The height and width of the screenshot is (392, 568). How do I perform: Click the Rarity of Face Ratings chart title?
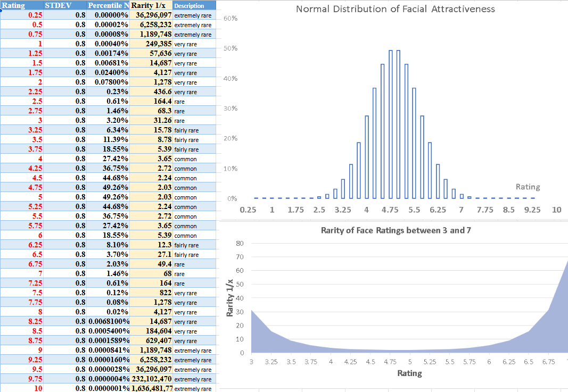pyautogui.click(x=396, y=230)
